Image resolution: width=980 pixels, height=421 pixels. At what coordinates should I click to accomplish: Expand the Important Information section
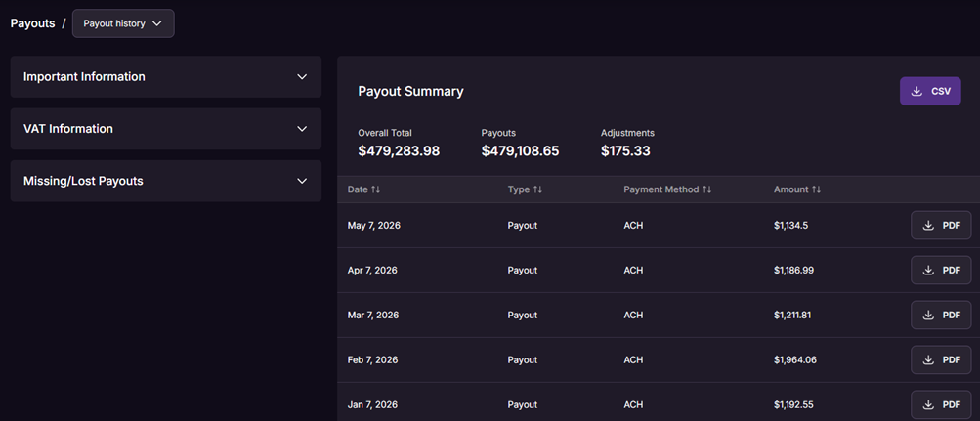[x=166, y=77]
